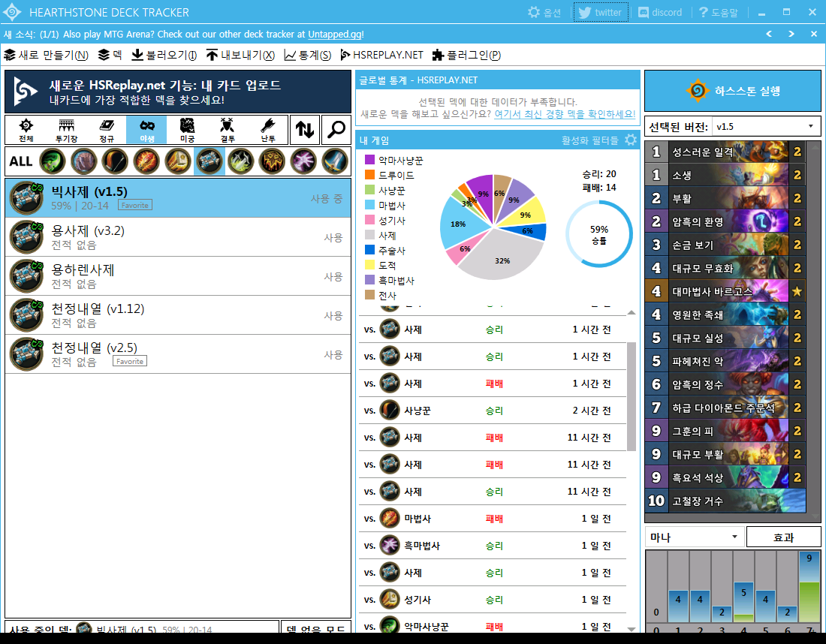826x644 pixels.
Task: Filter decks by Druid class icon
Action: [x=84, y=161]
